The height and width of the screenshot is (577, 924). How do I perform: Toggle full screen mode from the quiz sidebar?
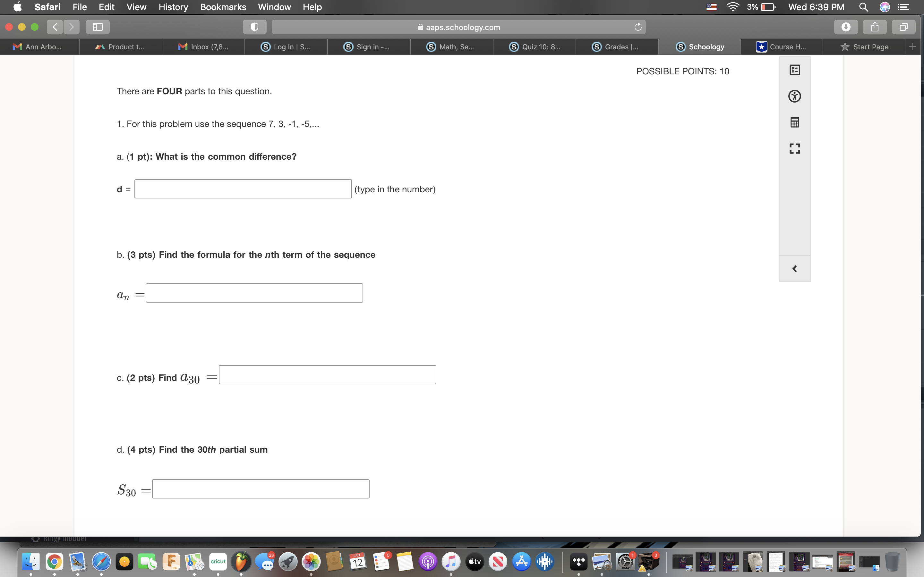pos(795,148)
